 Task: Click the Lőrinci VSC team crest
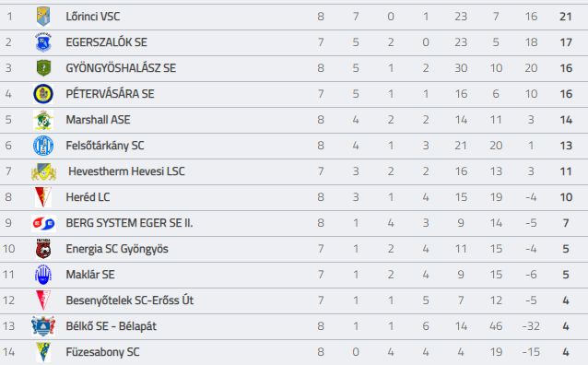coord(43,17)
